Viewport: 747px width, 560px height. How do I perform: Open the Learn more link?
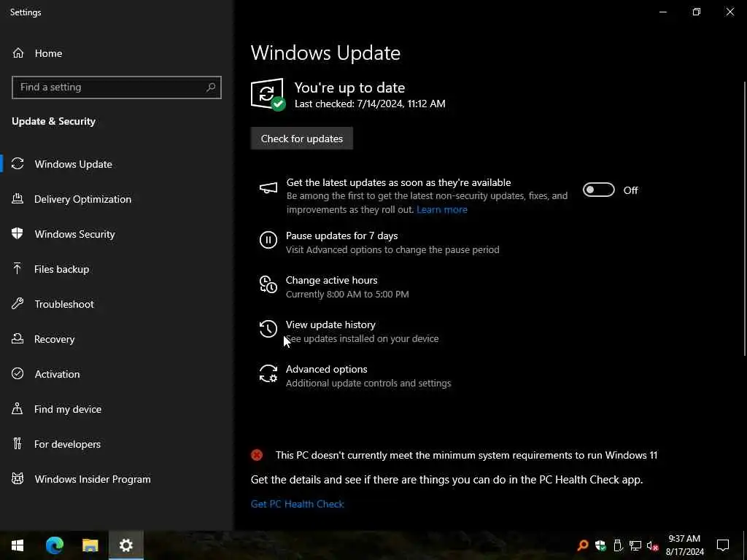pos(441,209)
